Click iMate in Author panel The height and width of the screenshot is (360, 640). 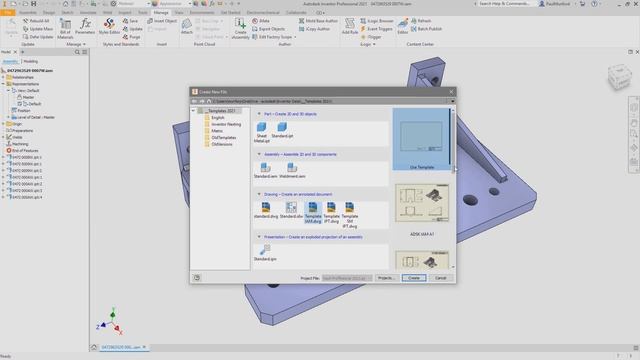coord(261,21)
